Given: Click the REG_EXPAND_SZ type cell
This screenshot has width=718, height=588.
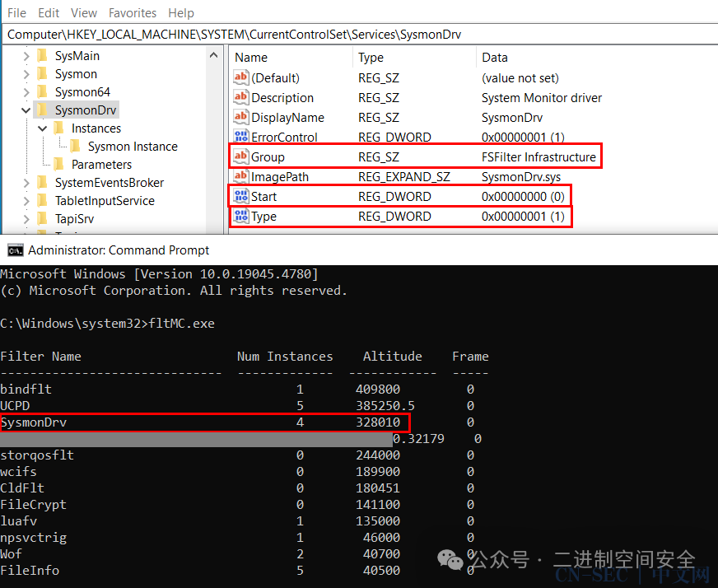Looking at the screenshot, I should pyautogui.click(x=403, y=177).
